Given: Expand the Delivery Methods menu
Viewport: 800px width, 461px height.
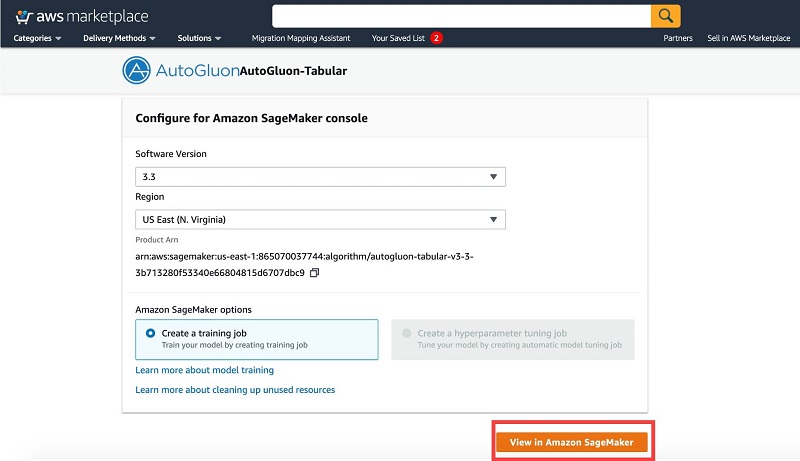Looking at the screenshot, I should [x=119, y=38].
